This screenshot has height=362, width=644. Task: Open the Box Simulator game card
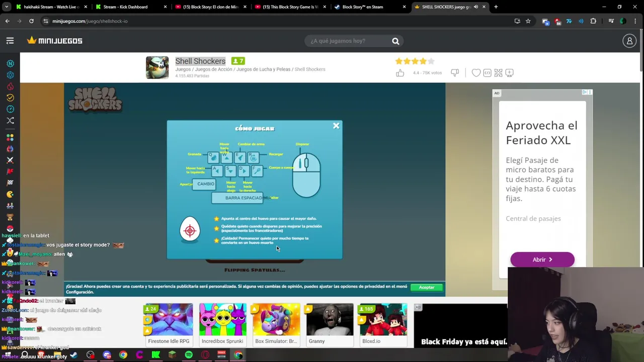pos(276,325)
